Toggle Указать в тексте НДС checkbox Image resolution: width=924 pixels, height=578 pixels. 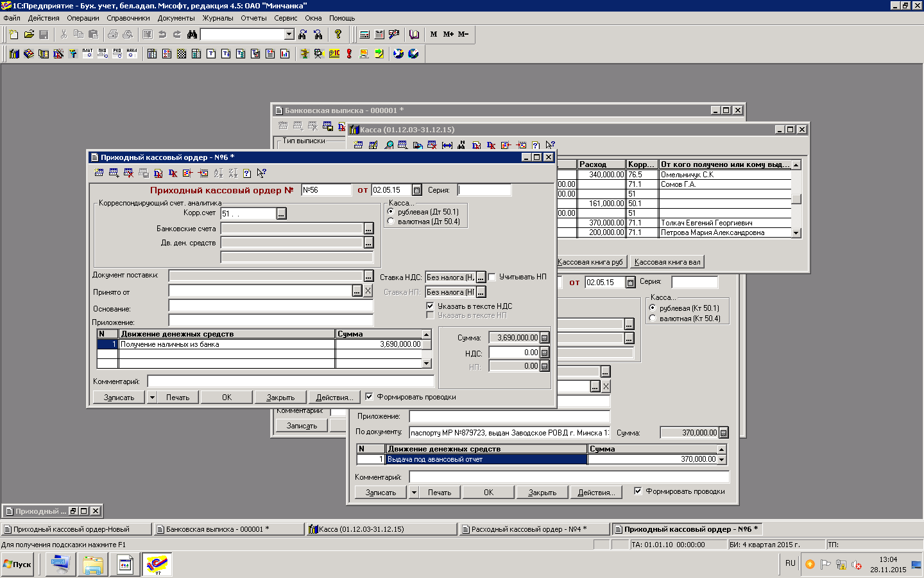click(430, 306)
